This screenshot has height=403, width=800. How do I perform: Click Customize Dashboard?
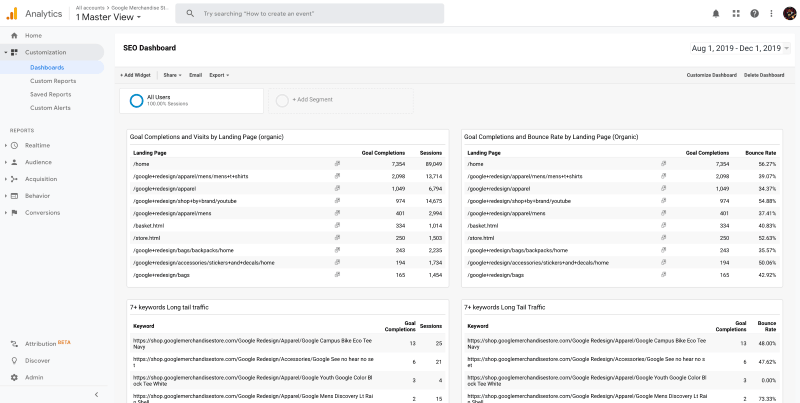(x=712, y=75)
